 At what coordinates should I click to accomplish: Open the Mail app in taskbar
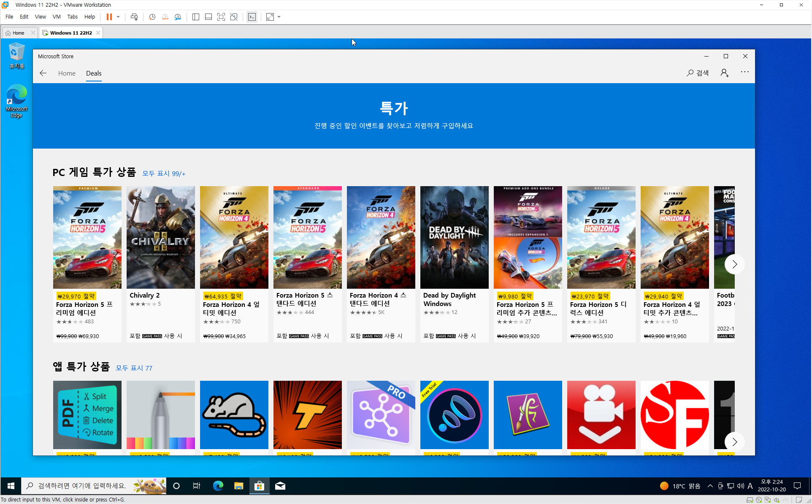(280, 486)
